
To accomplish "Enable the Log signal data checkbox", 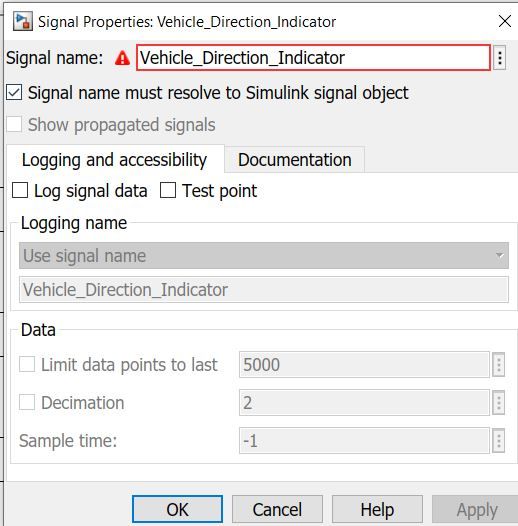I will click(x=20, y=191).
